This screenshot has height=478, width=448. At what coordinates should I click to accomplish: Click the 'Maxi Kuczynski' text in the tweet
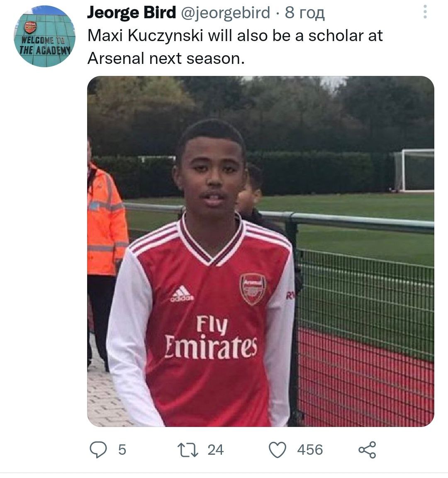pyautogui.click(x=146, y=36)
